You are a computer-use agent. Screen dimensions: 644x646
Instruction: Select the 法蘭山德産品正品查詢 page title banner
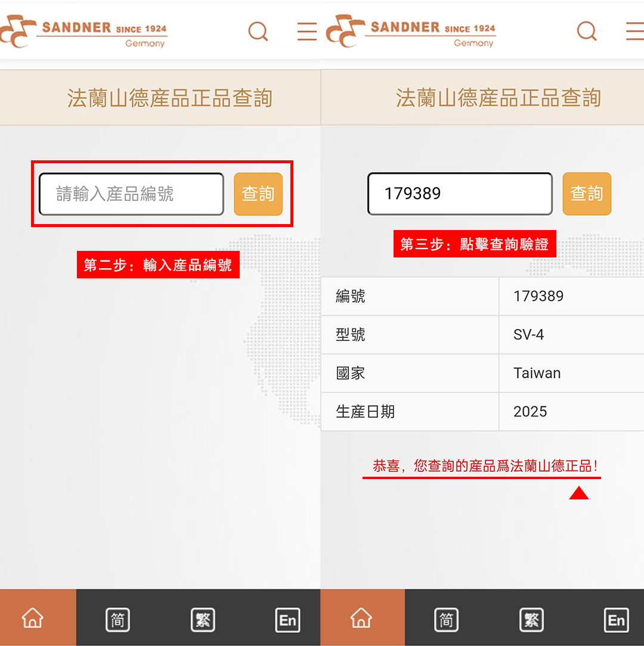161,97
